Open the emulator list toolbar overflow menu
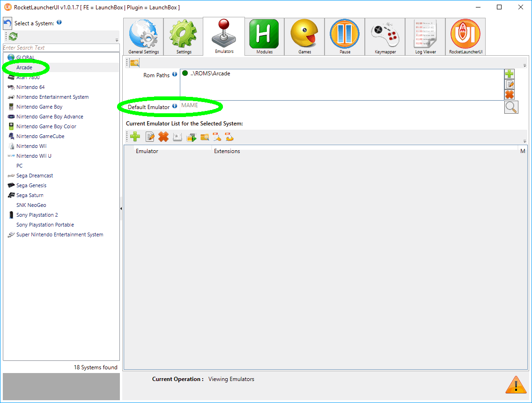Screen dimensions: 532x403 (x=525, y=141)
